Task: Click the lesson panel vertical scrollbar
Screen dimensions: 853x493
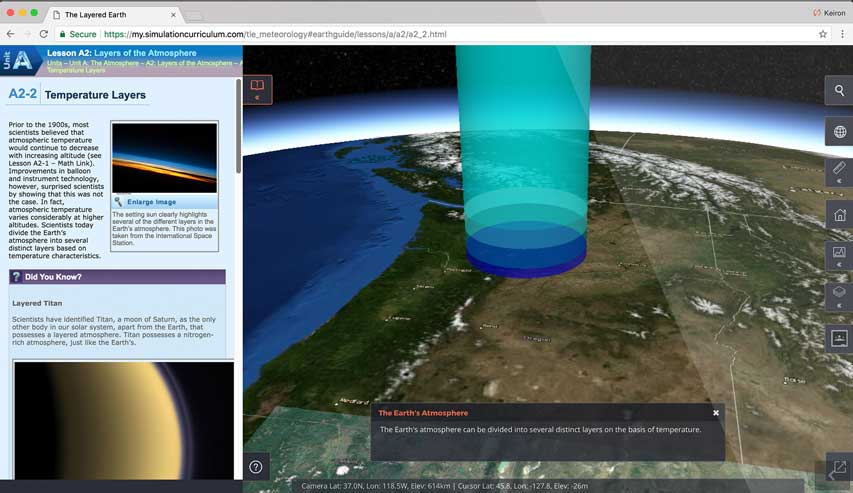Action: (238, 126)
